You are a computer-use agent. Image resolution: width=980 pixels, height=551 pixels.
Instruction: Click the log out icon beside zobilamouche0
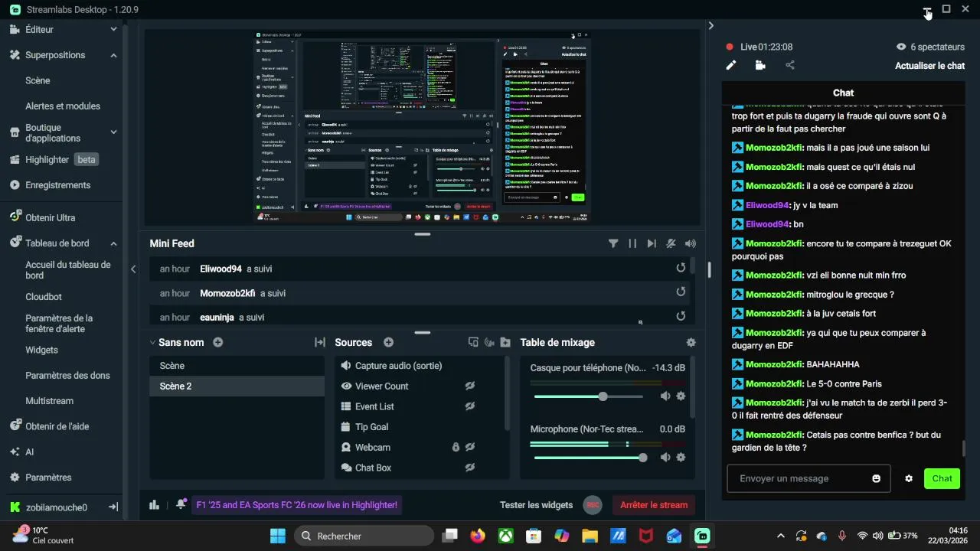[113, 507]
